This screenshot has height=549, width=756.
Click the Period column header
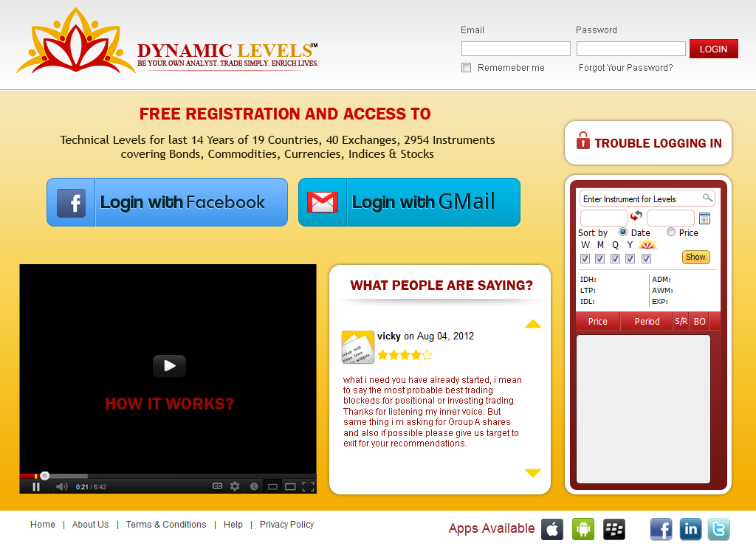click(x=647, y=322)
